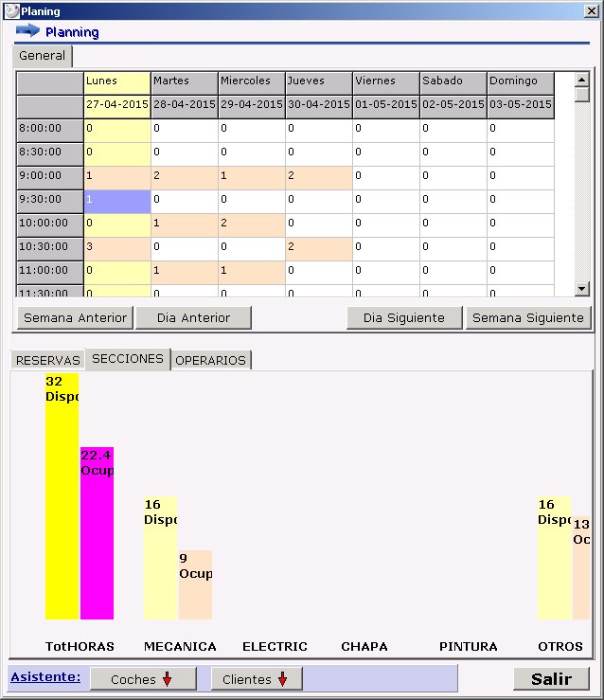Click the date 28-04-2015 header

(185, 107)
